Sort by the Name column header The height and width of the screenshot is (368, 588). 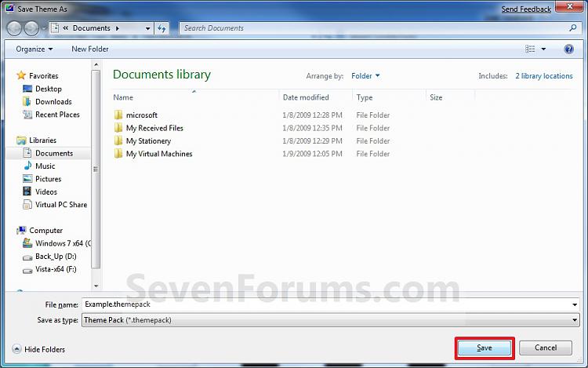(x=123, y=97)
